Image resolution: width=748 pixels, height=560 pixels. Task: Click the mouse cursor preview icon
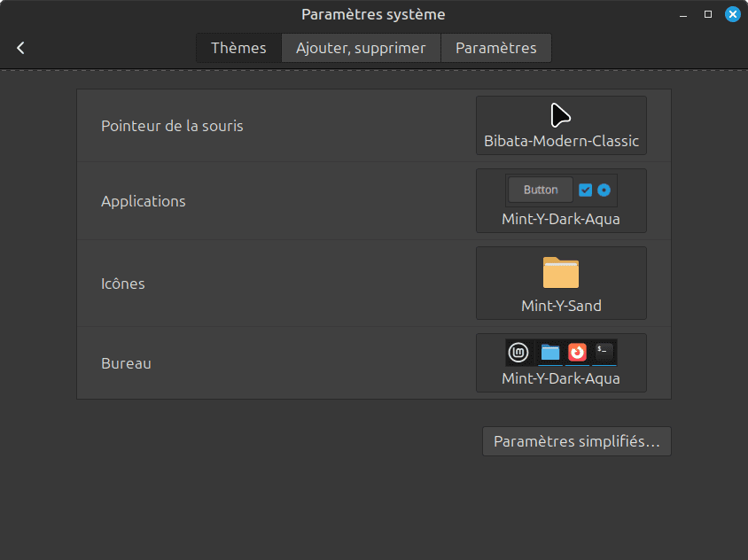pos(560,115)
